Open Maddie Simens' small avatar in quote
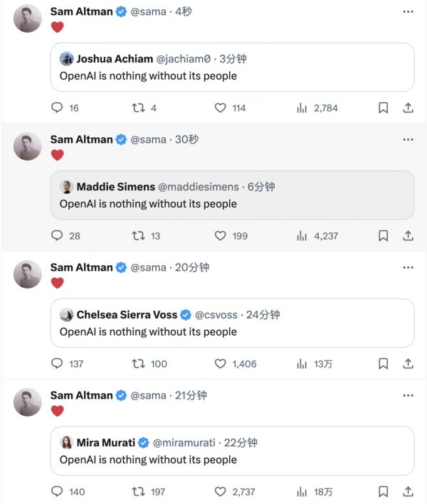 pyautogui.click(x=67, y=187)
